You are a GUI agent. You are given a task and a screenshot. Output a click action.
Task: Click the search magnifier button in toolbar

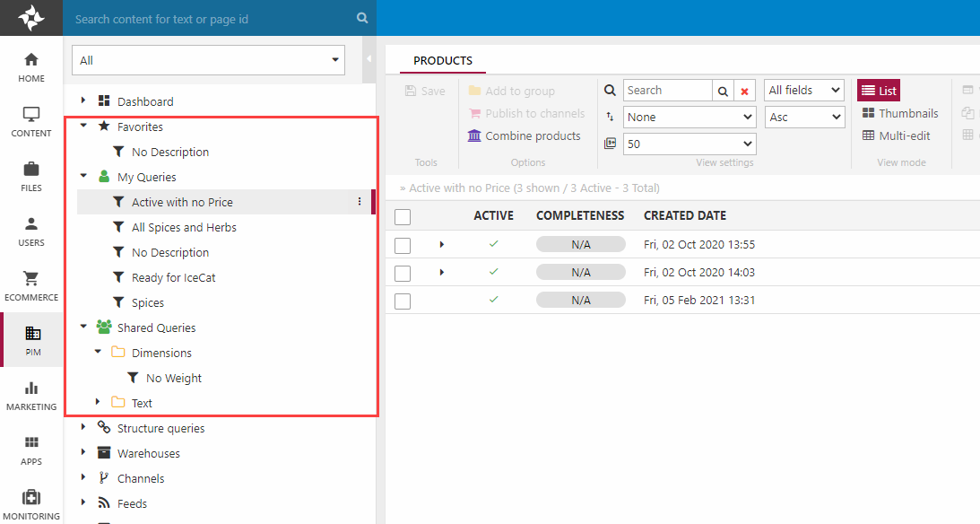tap(723, 91)
